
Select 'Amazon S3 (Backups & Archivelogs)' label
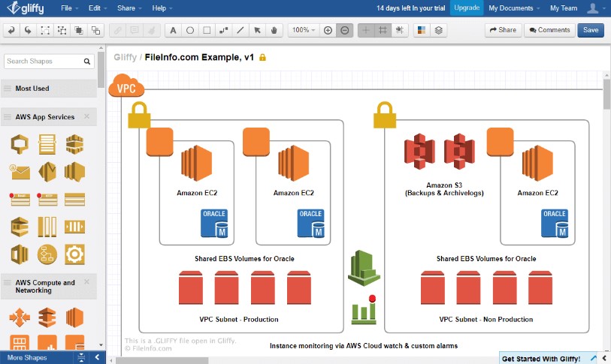[444, 189]
